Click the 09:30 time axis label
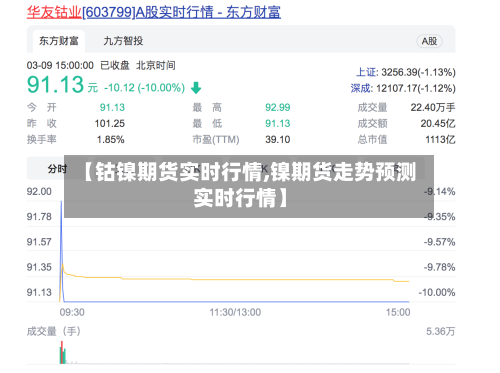The width and height of the screenshot is (500, 373). [x=72, y=312]
